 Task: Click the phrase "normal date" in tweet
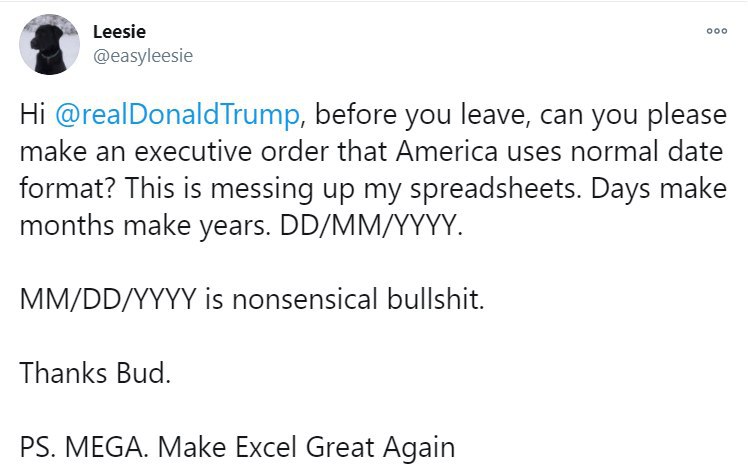[x=647, y=152]
